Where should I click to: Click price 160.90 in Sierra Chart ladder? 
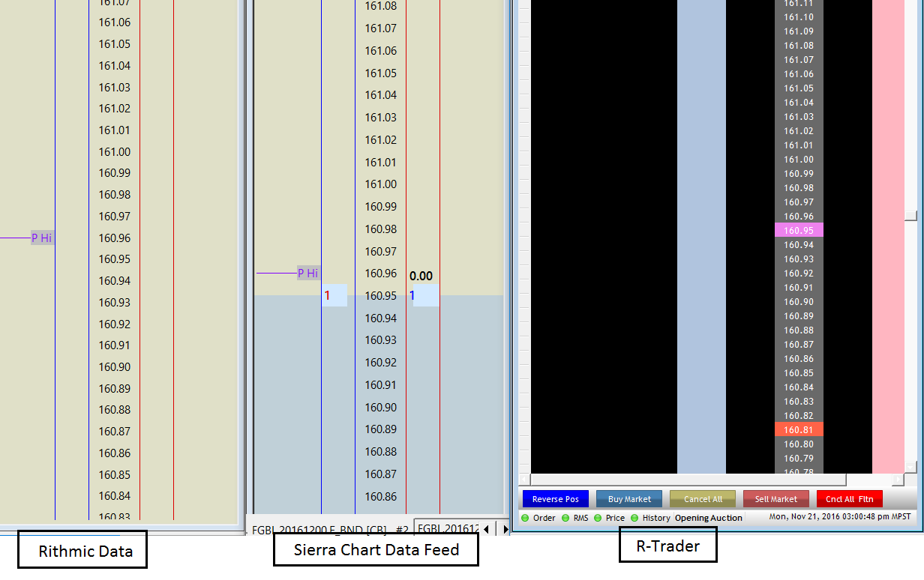[x=381, y=408]
